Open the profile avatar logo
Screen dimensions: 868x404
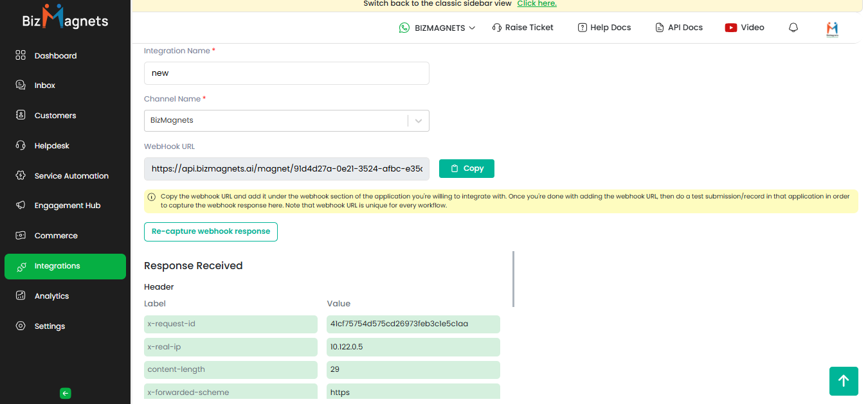click(x=832, y=28)
